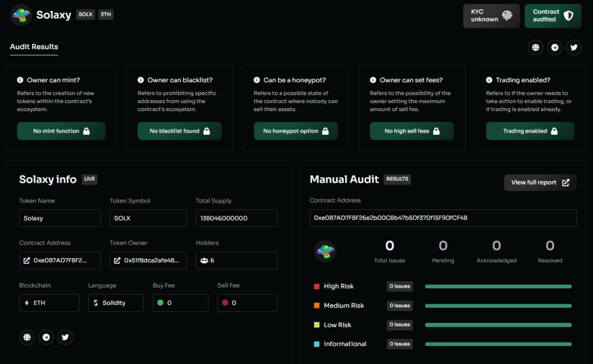Open the website globe icon near Audit Results
Screen dimensions: 593x364
click(536, 47)
